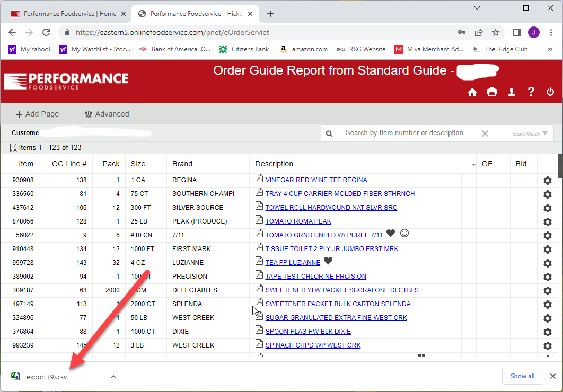Click the Performance Foodservice logo
This screenshot has height=392, width=563.
66,81
